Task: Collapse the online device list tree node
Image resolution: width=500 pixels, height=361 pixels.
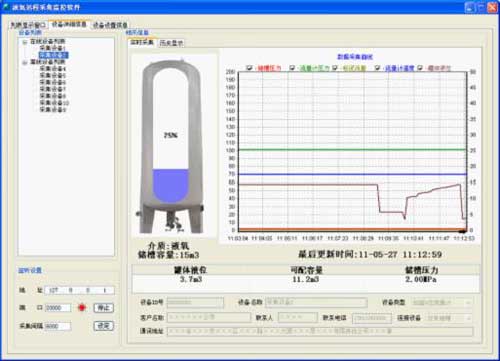Action: click(x=25, y=42)
